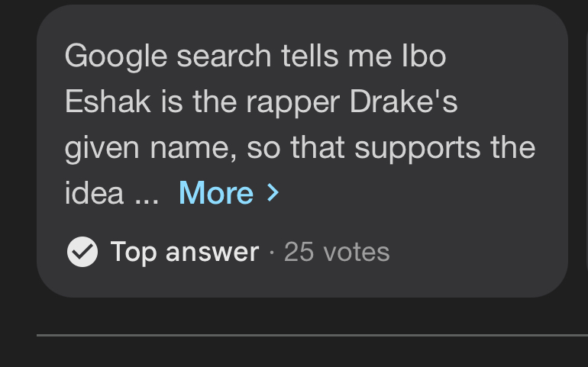588x367 pixels.
Task: Click the word "answer" in Top answer
Action: (x=214, y=252)
